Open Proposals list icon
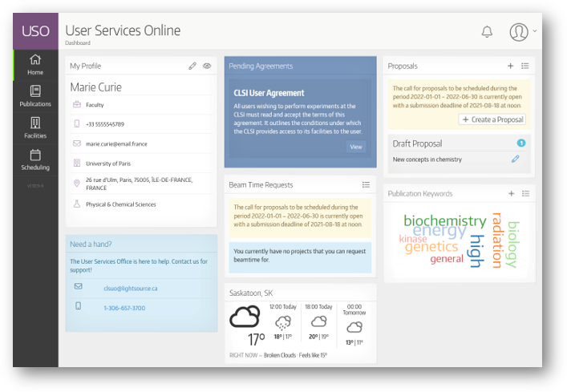This screenshot has height=392, width=567. (x=525, y=66)
